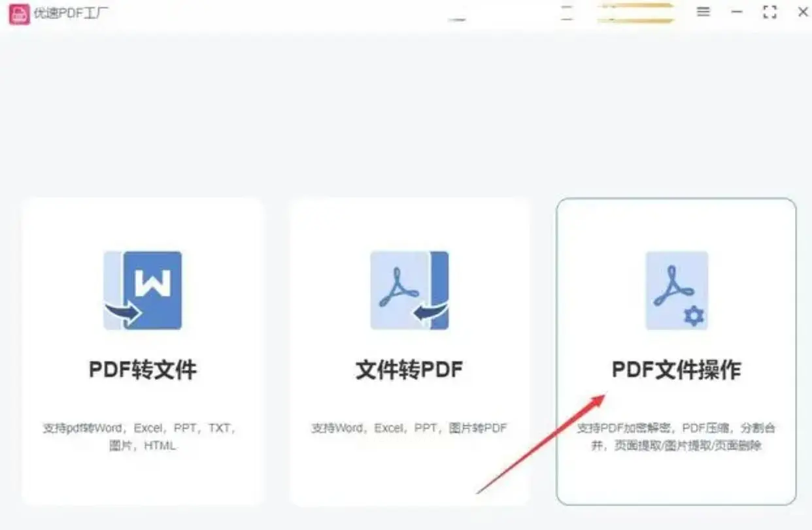Image resolution: width=812 pixels, height=530 pixels.
Task: Minimize the 优速PDF工厂 window
Action: tap(737, 12)
